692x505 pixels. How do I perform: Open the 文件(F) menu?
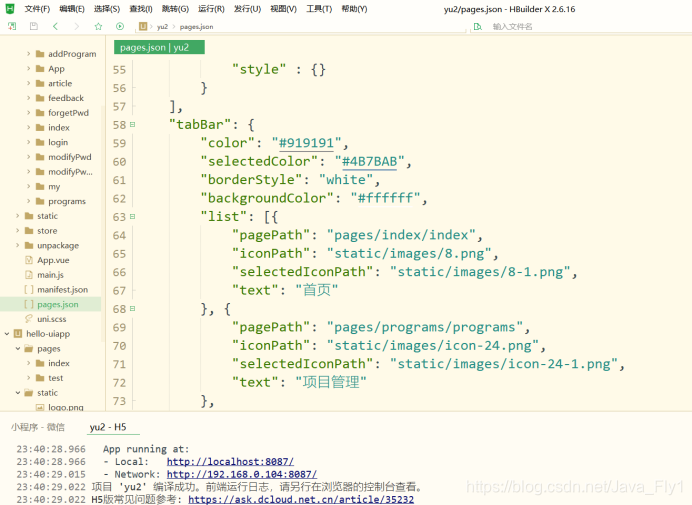(x=37, y=9)
